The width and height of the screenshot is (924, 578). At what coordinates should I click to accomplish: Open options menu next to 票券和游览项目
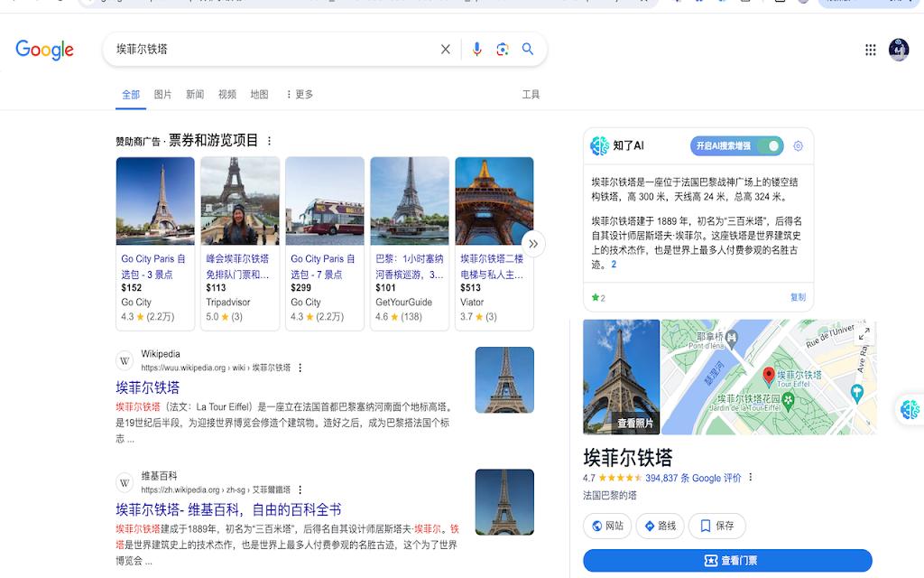click(x=269, y=141)
